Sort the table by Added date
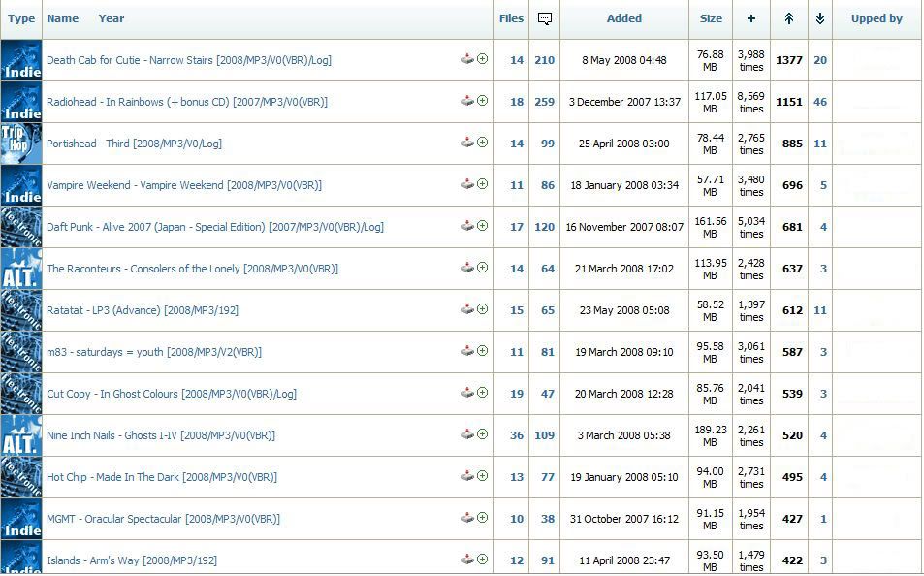Image resolution: width=924 pixels, height=576 pixels. 623,18
